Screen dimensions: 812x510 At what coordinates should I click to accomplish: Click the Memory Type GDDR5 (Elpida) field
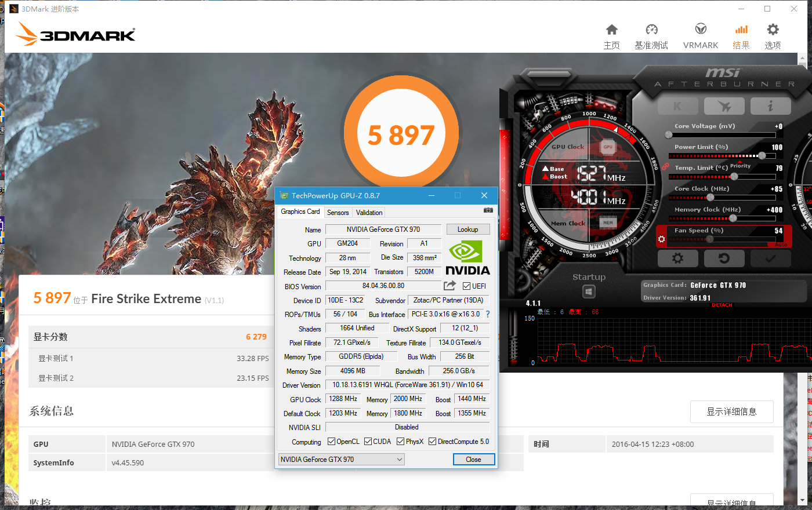(x=361, y=356)
